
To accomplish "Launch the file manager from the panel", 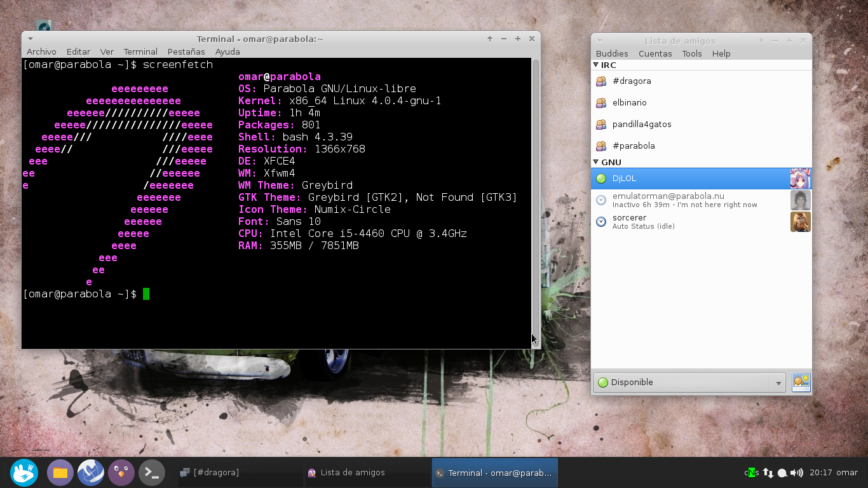I will coord(60,473).
